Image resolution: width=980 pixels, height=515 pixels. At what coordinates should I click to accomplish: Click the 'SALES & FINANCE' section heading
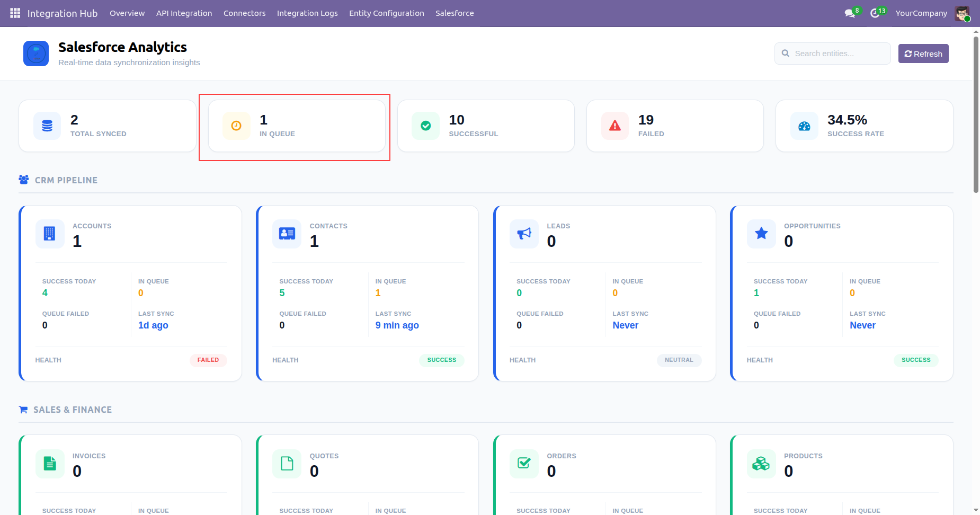point(73,410)
